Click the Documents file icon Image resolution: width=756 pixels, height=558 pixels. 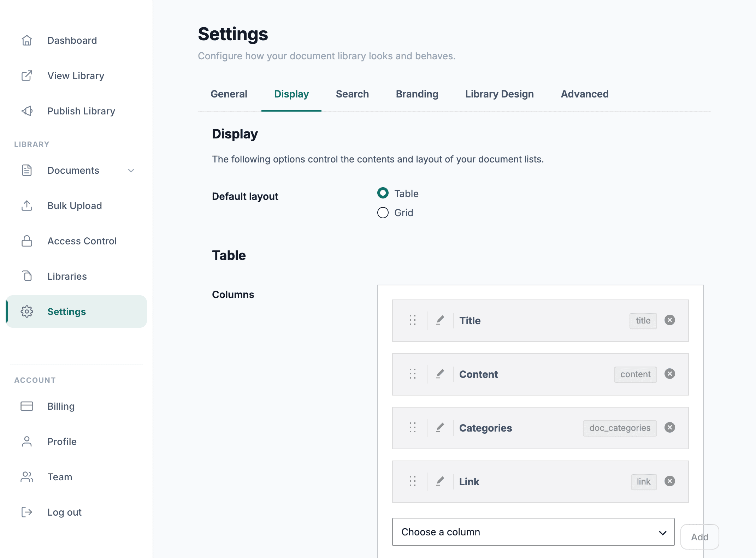pyautogui.click(x=27, y=170)
